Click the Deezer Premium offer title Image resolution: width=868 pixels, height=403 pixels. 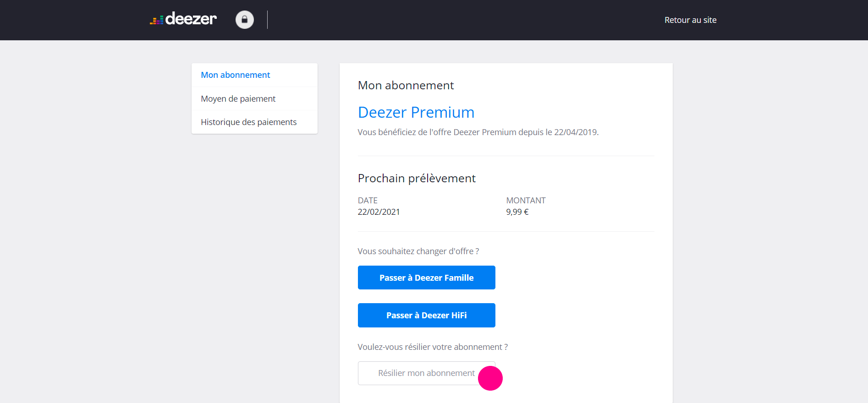pos(416,112)
